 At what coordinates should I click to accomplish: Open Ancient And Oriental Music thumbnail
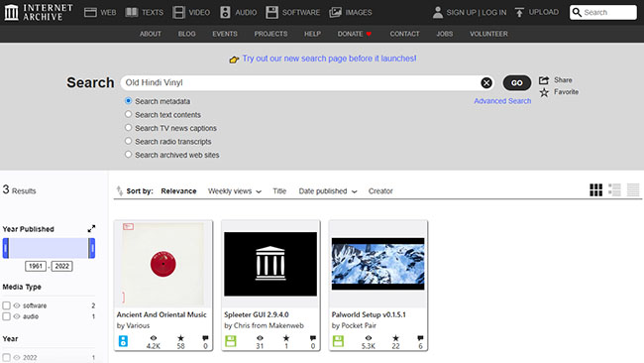coord(163,264)
